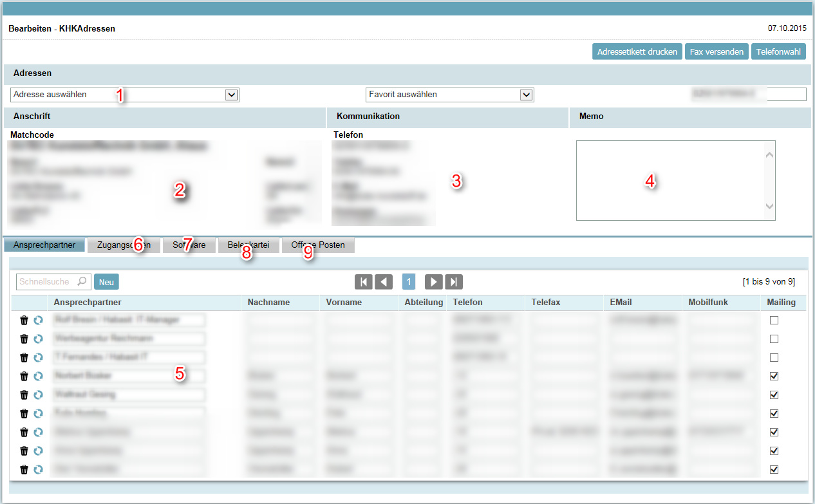
Task: Click the Memo scrollbar down arrow
Action: (x=769, y=206)
